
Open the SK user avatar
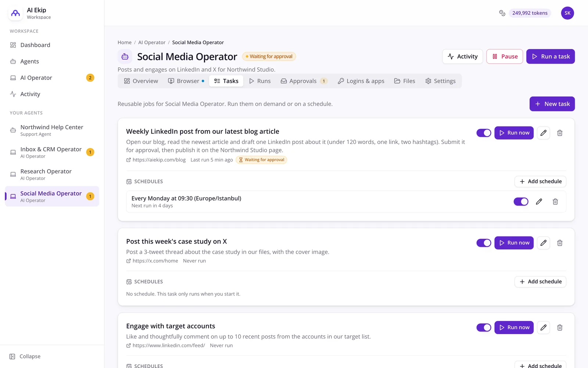pyautogui.click(x=567, y=13)
